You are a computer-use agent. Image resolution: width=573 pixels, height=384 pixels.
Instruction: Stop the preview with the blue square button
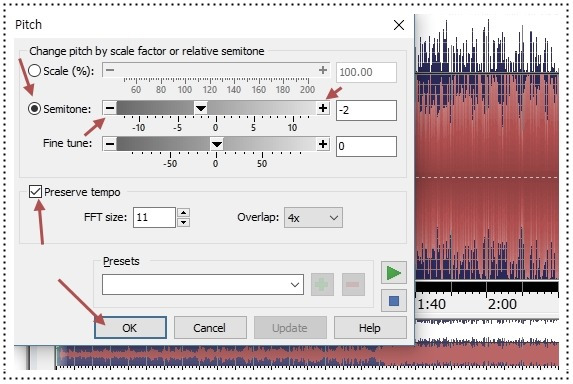[394, 301]
